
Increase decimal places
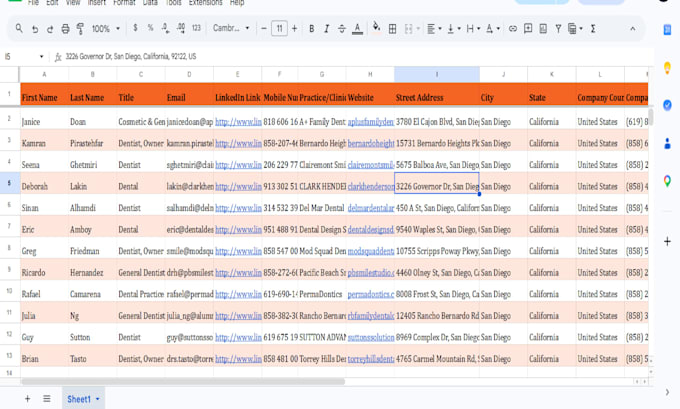[181, 28]
